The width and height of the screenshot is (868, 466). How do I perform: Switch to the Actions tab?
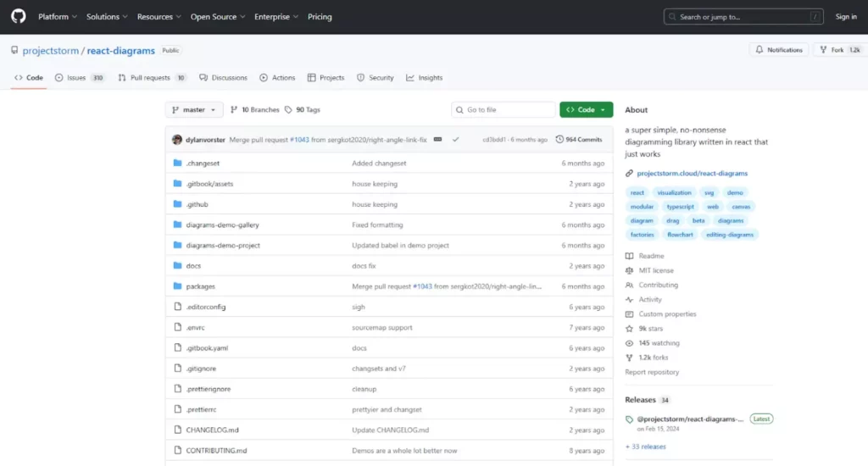pyautogui.click(x=277, y=77)
